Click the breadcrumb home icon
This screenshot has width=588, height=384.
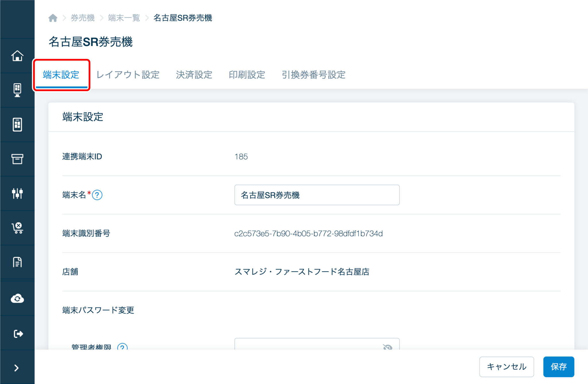pyautogui.click(x=53, y=18)
